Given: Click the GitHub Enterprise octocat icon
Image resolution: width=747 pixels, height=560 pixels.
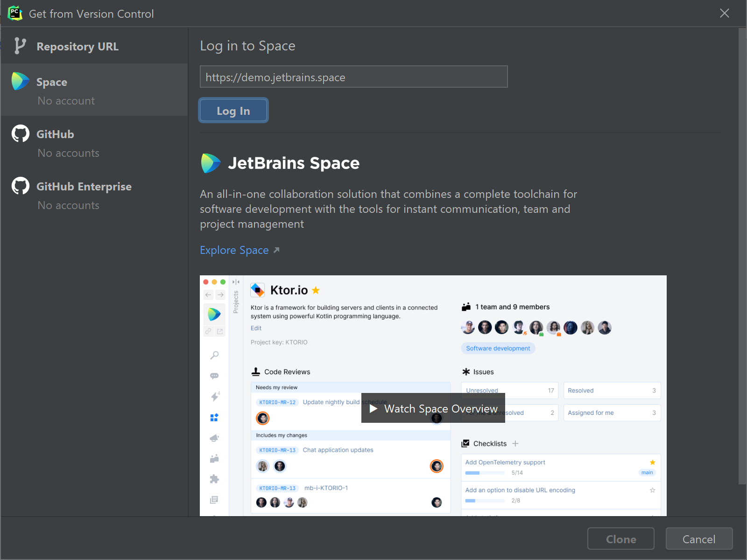Looking at the screenshot, I should [x=20, y=186].
